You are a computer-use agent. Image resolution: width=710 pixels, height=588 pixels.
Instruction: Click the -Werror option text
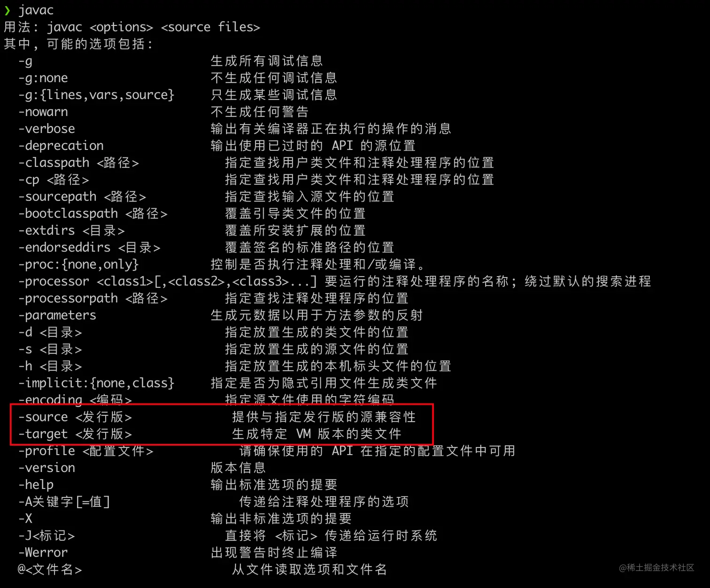pos(43,552)
